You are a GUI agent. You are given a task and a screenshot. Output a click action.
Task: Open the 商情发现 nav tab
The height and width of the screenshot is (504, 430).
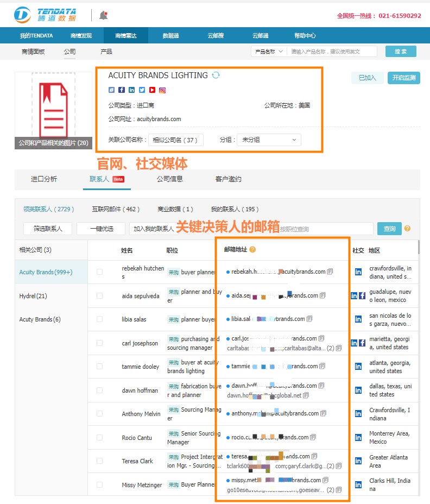coord(81,35)
